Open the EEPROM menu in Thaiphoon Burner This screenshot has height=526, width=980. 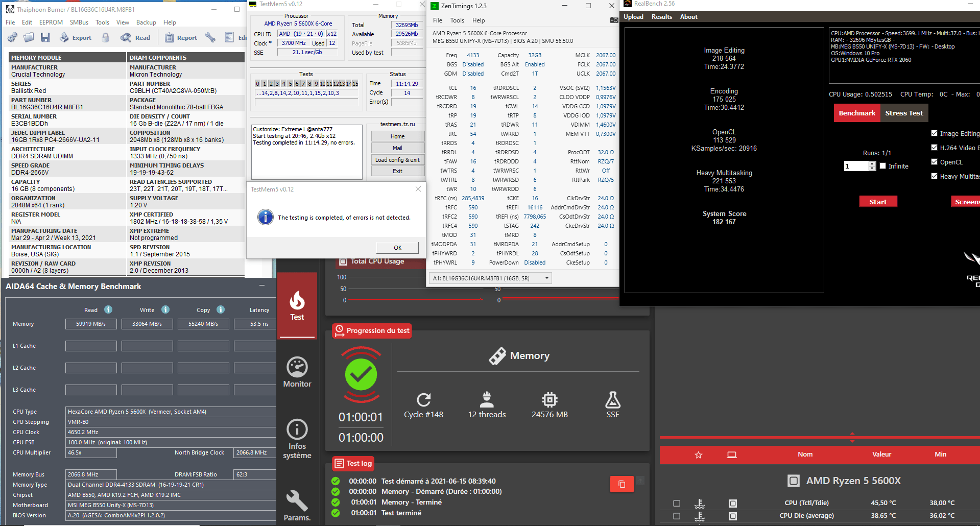(x=51, y=22)
